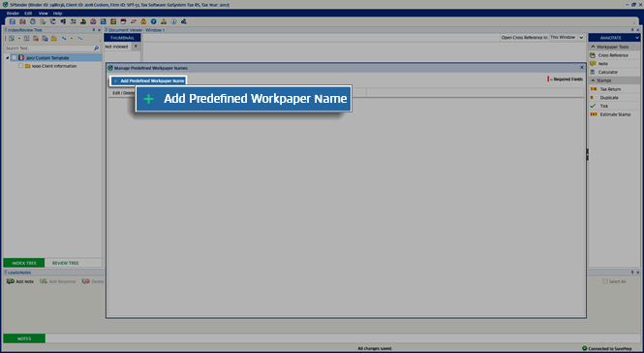This screenshot has height=353, width=644.
Task: Open the View menu
Action: coord(44,14)
